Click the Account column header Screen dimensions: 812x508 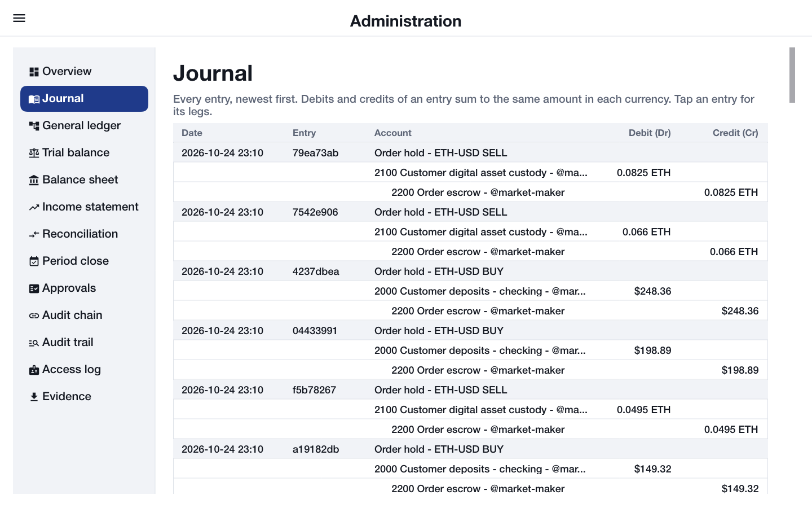393,133
